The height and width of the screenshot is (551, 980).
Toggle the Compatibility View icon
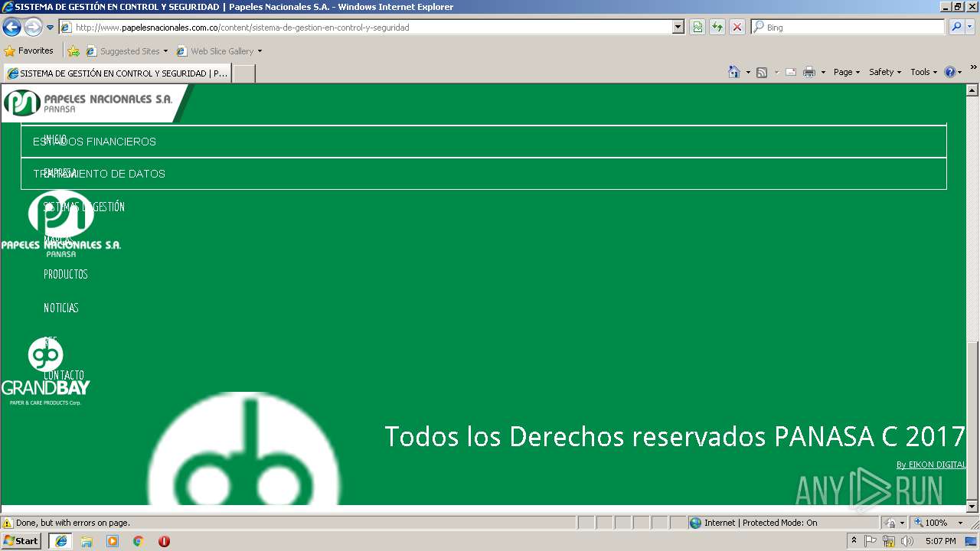(x=697, y=28)
